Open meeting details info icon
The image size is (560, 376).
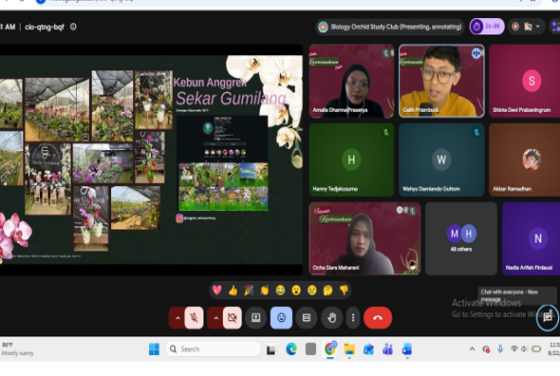(73, 27)
